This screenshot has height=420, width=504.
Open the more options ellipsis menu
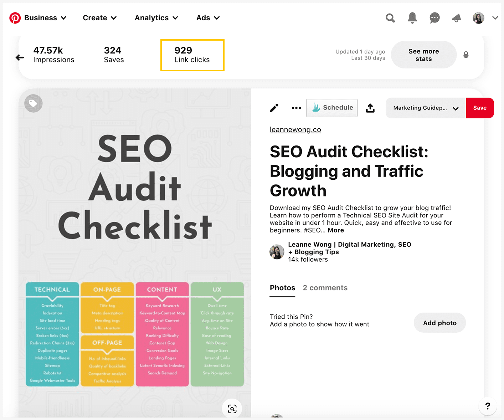tap(296, 108)
